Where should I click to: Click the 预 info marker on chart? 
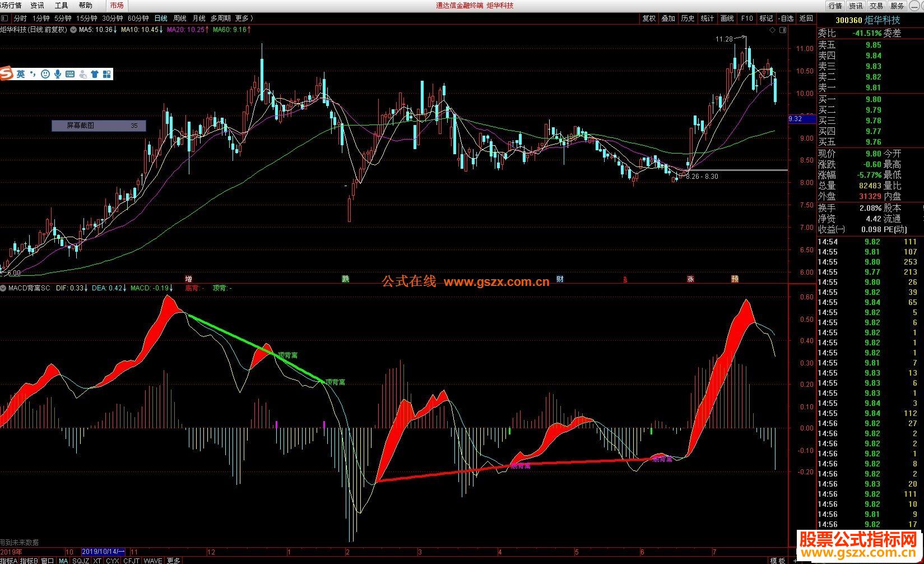point(735,279)
